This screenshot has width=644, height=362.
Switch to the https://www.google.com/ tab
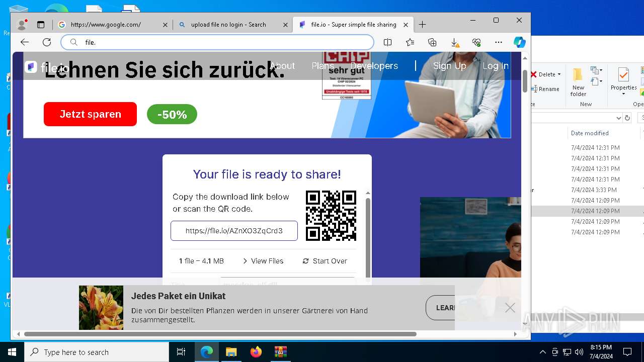point(112,25)
